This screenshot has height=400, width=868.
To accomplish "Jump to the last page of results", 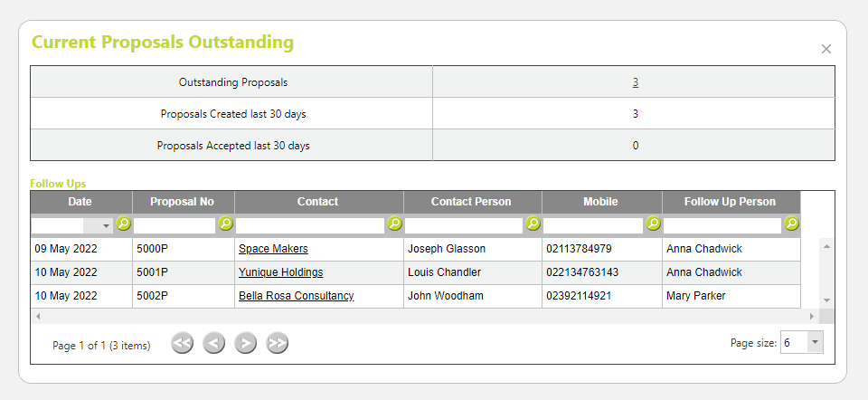I will pos(277,344).
